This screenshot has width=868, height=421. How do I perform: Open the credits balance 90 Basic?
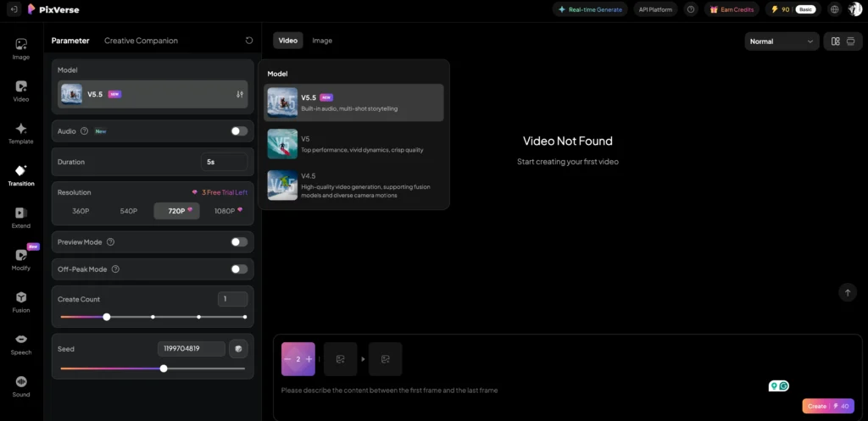793,9
